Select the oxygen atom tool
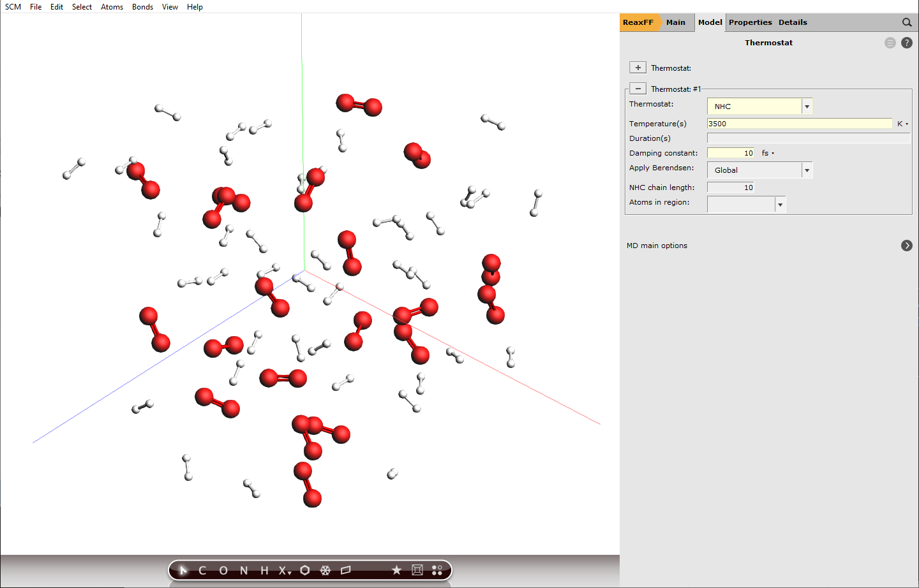919x588 pixels. pyautogui.click(x=223, y=570)
